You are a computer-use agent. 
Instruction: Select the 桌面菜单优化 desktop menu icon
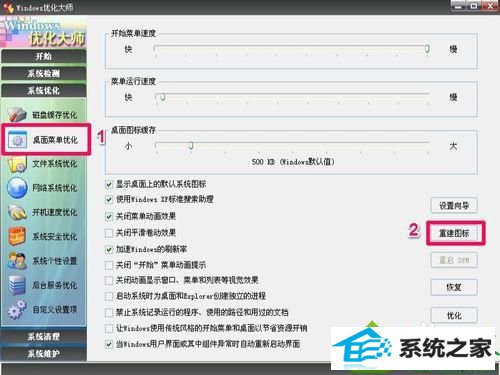17,140
